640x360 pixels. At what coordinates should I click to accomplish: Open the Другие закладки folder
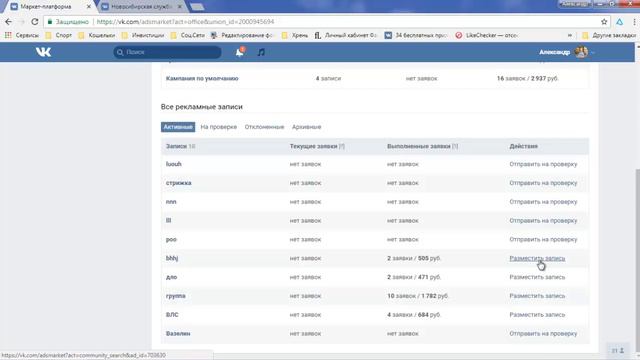(609, 36)
